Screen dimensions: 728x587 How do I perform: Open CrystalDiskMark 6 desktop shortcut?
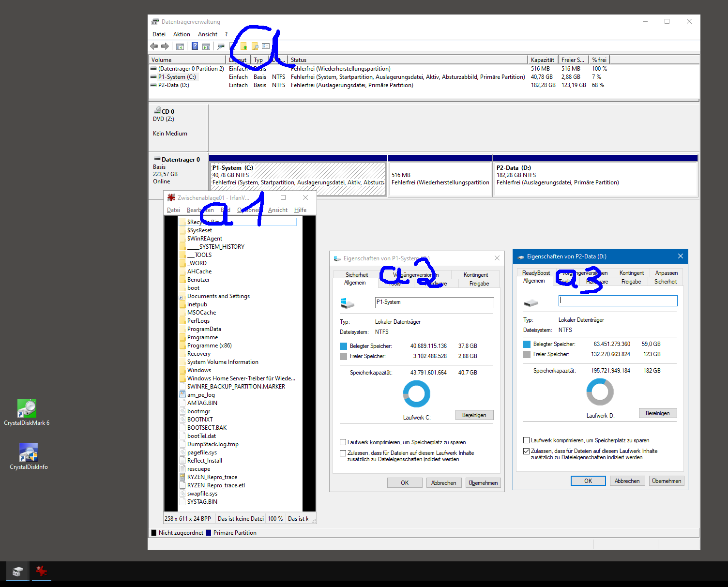pos(27,413)
